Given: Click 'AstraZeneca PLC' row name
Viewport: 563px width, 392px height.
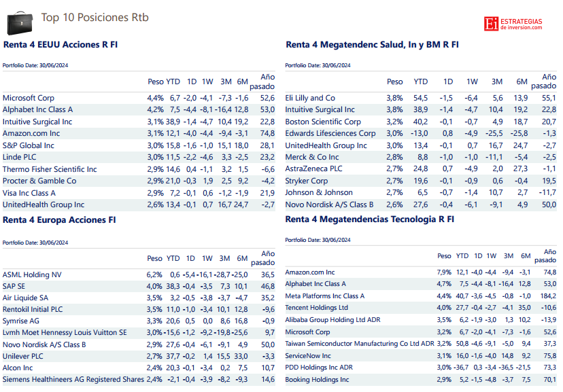Looking at the screenshot, I should [314, 168].
